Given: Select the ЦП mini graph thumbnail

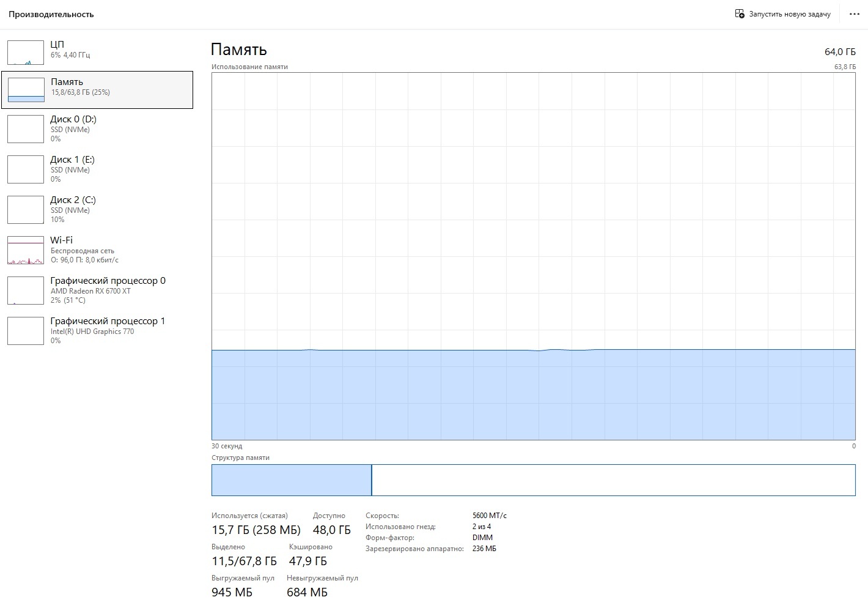Looking at the screenshot, I should point(26,53).
